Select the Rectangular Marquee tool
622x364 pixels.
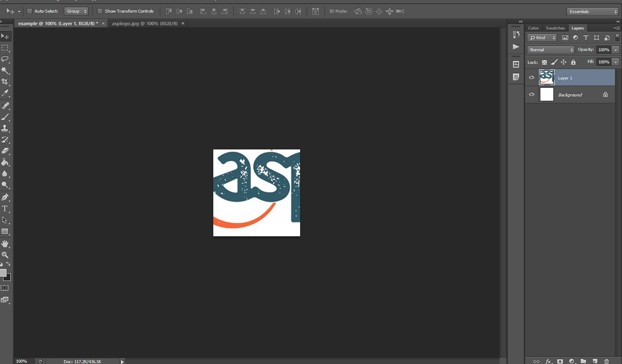(5, 48)
